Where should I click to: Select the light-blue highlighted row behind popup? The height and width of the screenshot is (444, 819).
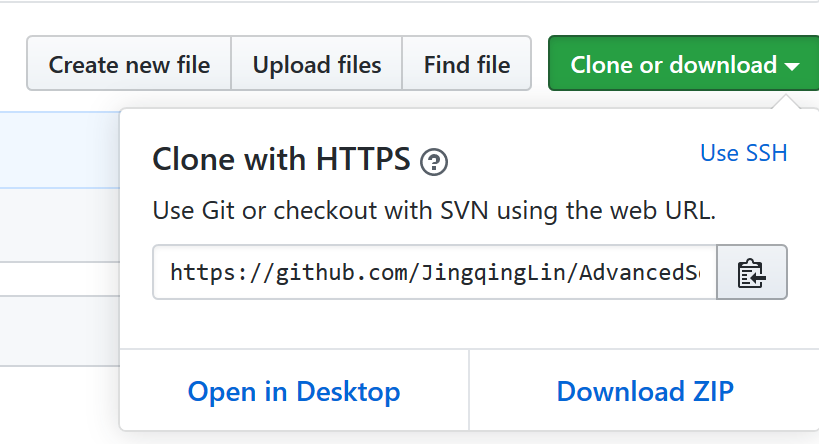point(60,150)
